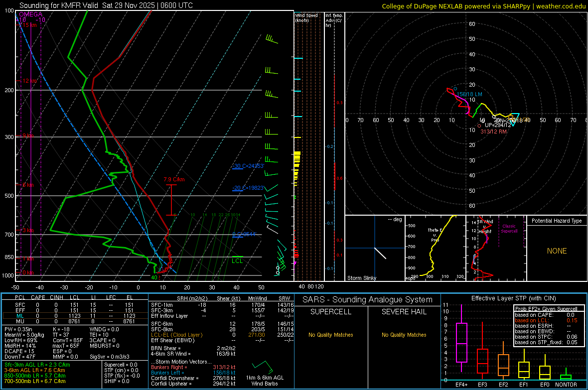
Task: Select the red '7.9 C/km' lapse rate label
Action: point(174,180)
